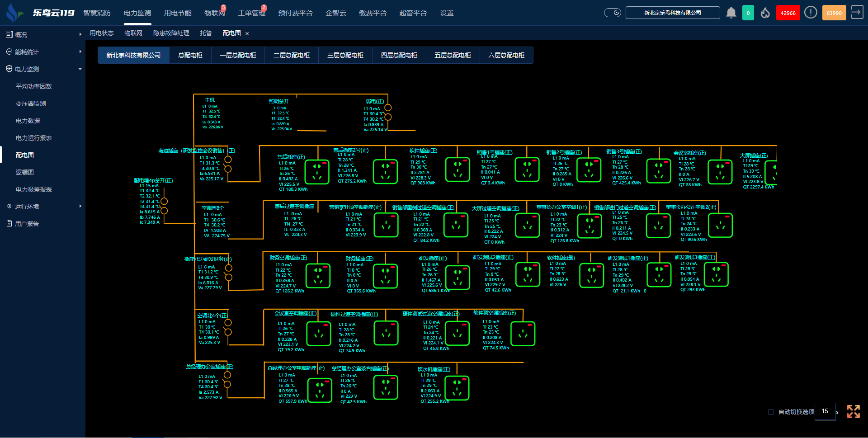Expand the 概况 sidebar menu

pos(42,34)
